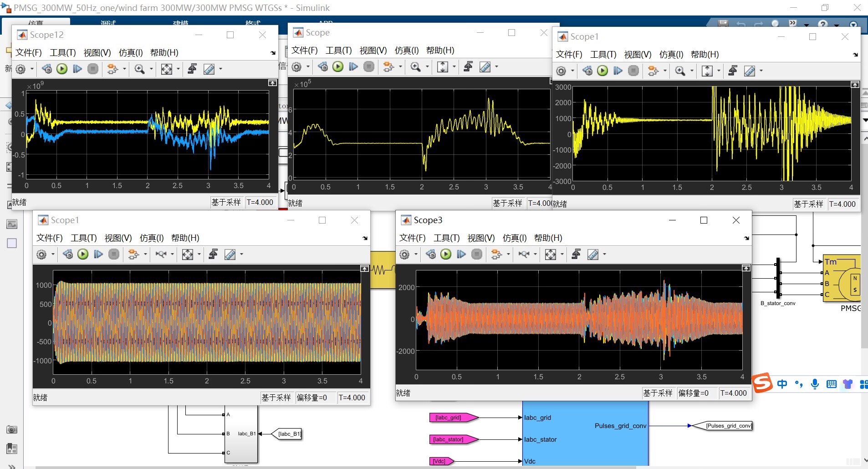Expand scale axes dropdown in bottom-left Scope1

(199, 254)
